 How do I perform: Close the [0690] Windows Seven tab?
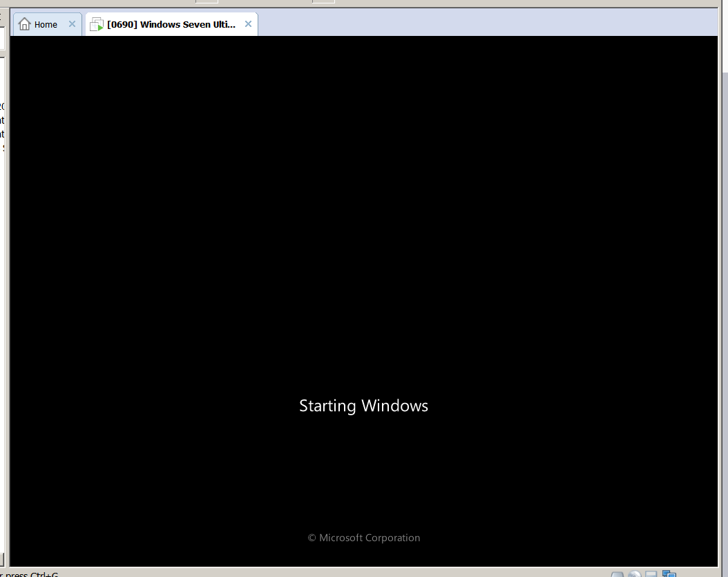coord(248,24)
